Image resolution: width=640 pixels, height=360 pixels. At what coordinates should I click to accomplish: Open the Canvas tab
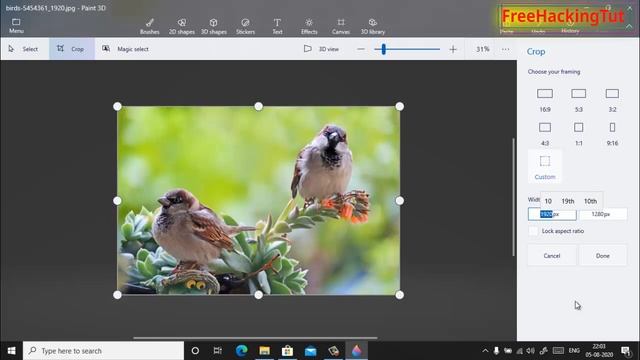pos(340,26)
